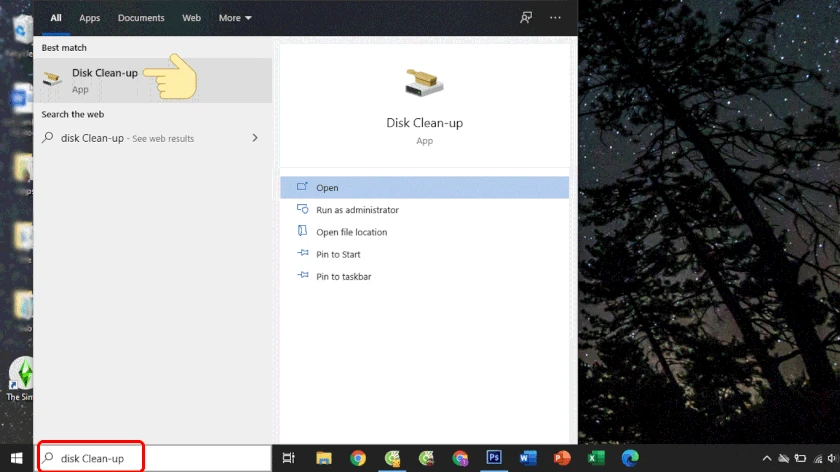The width and height of the screenshot is (840, 472).
Task: Expand the More filter dropdown
Action: [x=235, y=18]
